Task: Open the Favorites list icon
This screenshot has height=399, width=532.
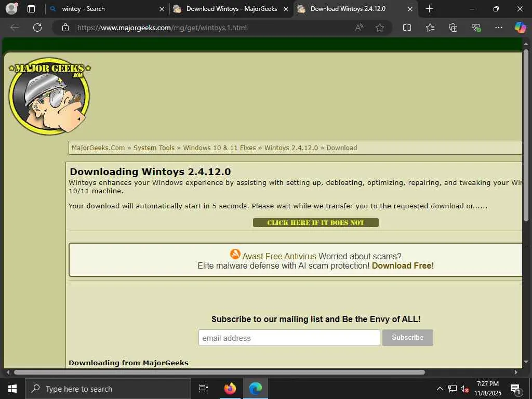Action: (430, 28)
